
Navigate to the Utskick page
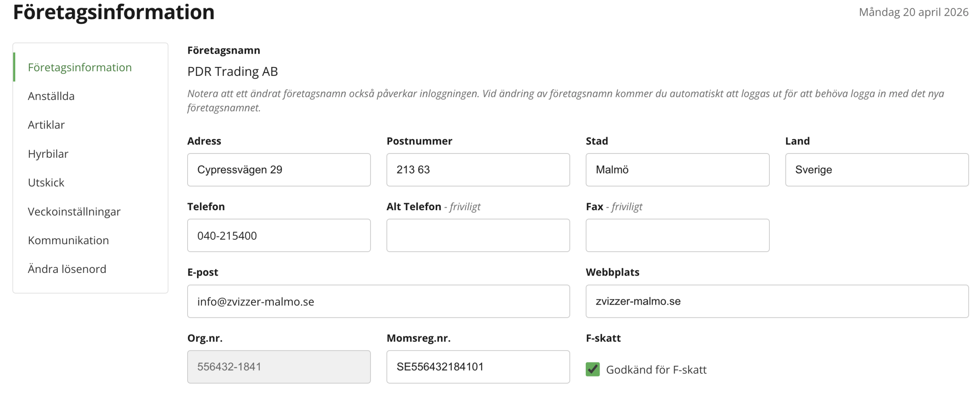tap(46, 183)
